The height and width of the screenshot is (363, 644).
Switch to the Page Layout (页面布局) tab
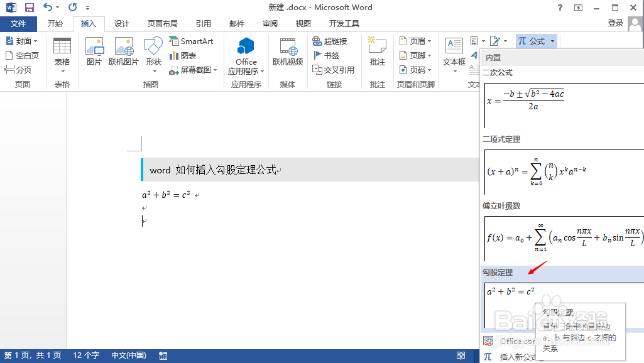tap(163, 24)
